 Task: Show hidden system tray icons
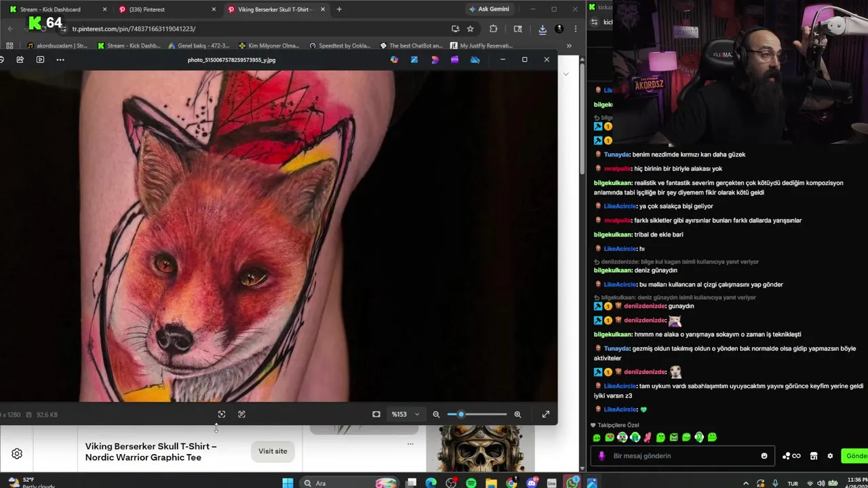pyautogui.click(x=746, y=483)
